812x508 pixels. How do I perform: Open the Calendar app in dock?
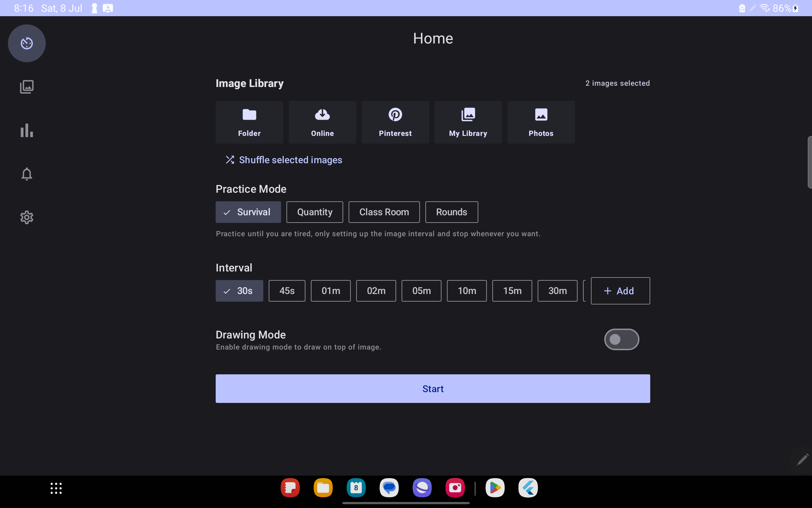click(x=356, y=488)
